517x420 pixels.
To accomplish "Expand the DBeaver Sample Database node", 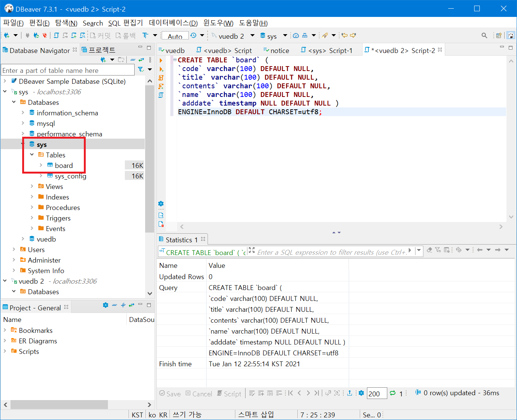I will click(5, 81).
